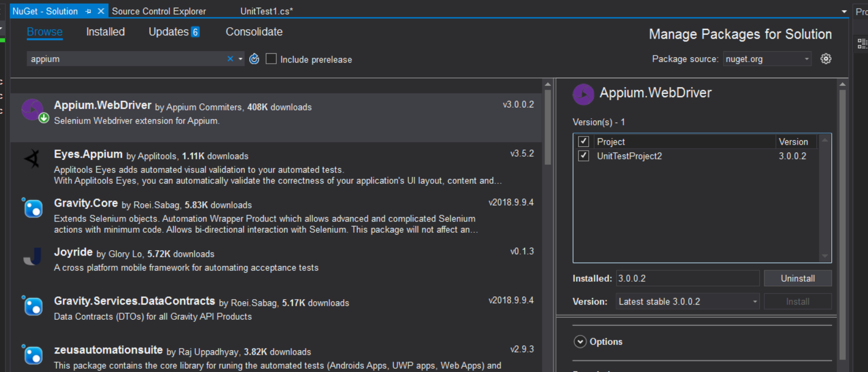Click the 'Manage Packages for Solution' heading
Viewport: 868px width, 372px height.
tap(741, 34)
